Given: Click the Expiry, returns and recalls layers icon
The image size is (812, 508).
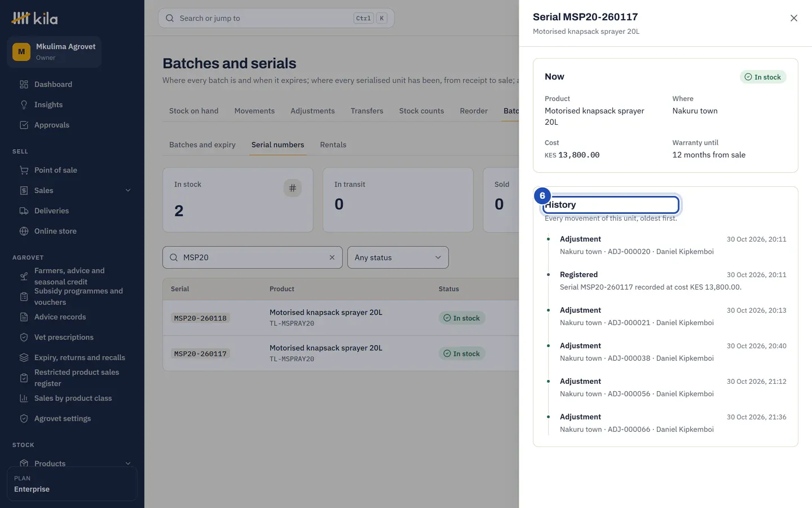Looking at the screenshot, I should 24,358.
